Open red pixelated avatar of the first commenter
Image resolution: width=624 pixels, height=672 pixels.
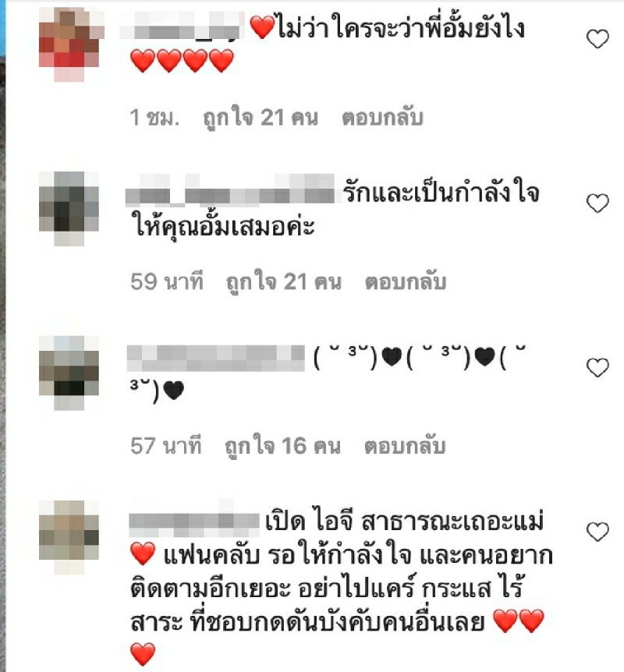pos(69,44)
